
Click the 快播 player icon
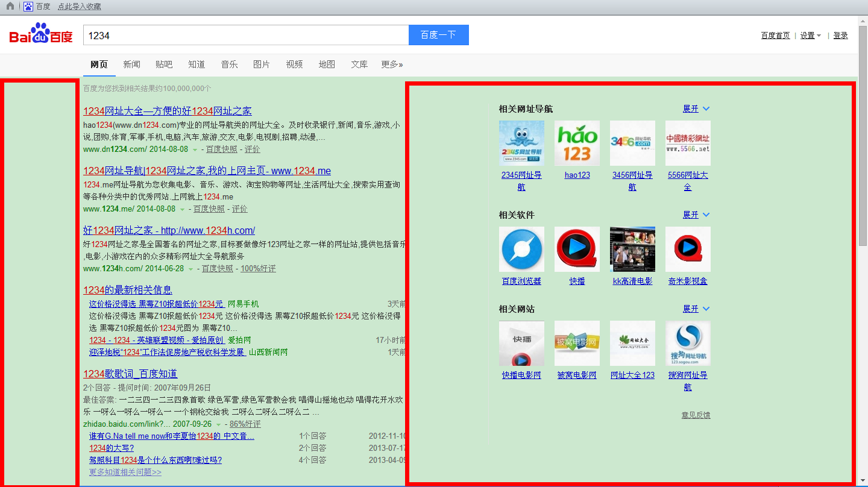(577, 249)
